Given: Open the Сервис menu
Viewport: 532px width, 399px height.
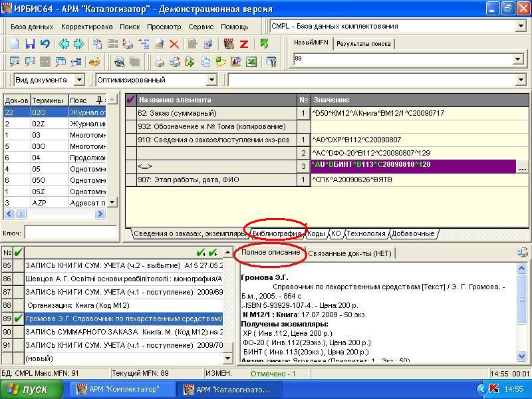Looking at the screenshot, I should [201, 27].
